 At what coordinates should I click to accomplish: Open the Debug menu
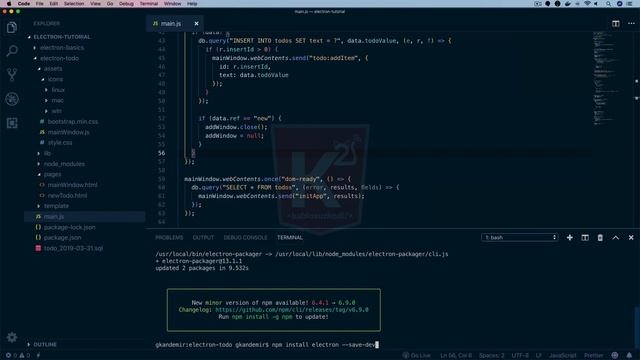(x=126, y=4)
